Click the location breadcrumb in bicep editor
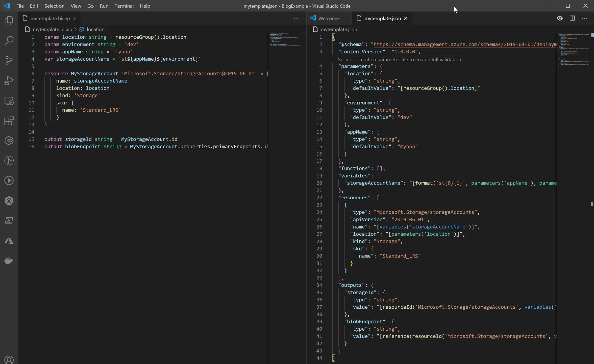 pyautogui.click(x=92, y=29)
